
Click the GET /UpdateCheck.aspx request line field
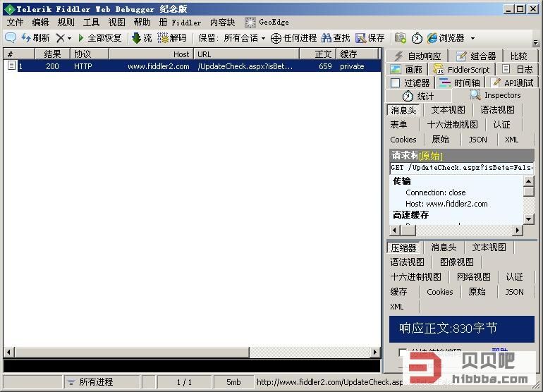(462, 168)
